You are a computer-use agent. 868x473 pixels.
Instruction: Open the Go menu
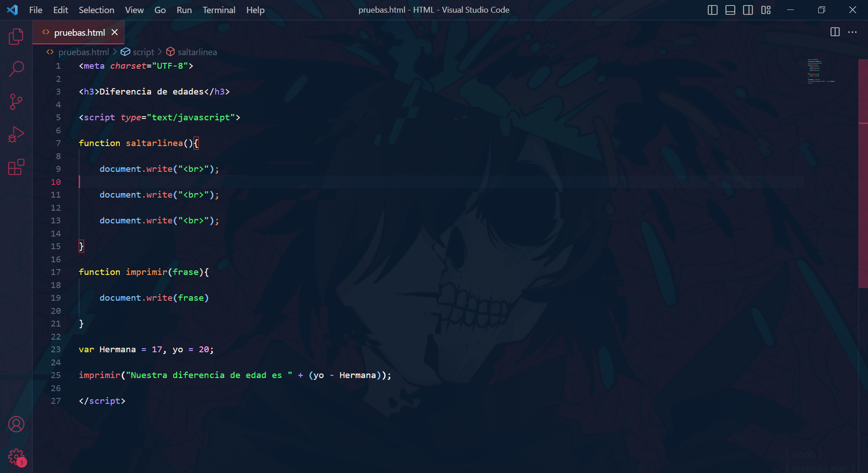click(160, 10)
